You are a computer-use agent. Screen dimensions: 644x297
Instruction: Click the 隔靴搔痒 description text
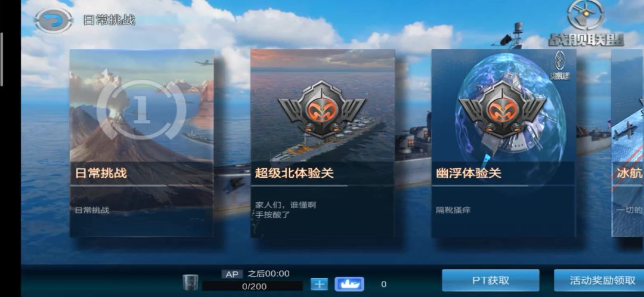click(453, 210)
